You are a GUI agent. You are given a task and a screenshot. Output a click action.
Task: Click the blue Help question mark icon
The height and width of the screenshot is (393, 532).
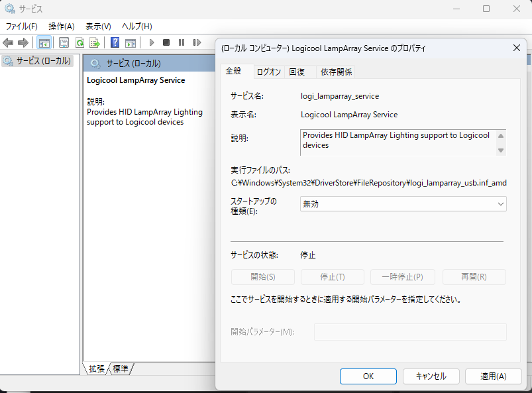[115, 42]
